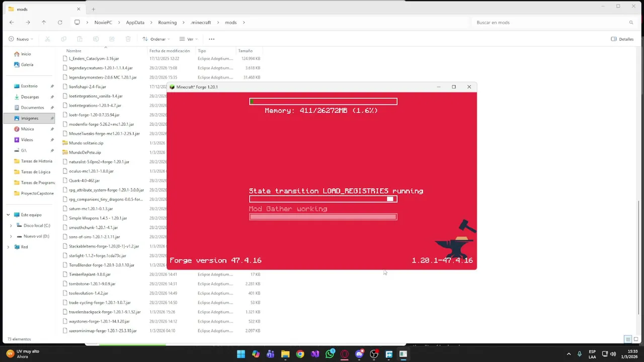The height and width of the screenshot is (362, 644).
Task: Open Discord from taskbar
Action: point(359,354)
